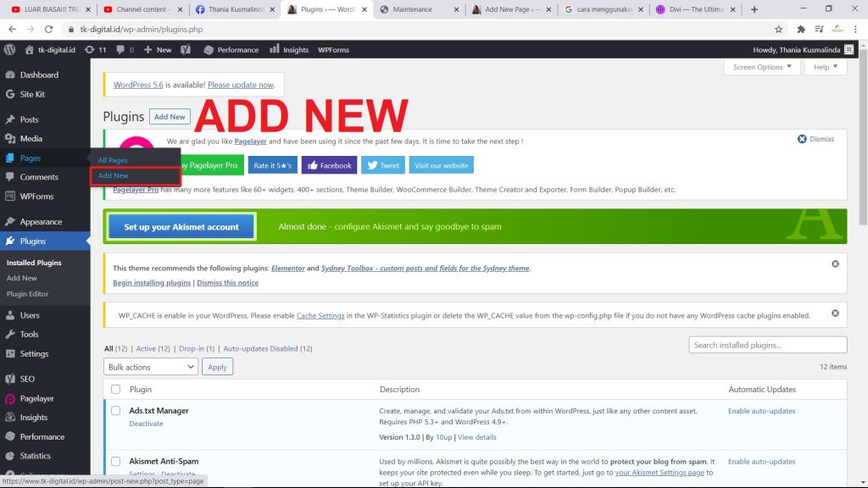Click the Appearance brush icon

(10, 221)
